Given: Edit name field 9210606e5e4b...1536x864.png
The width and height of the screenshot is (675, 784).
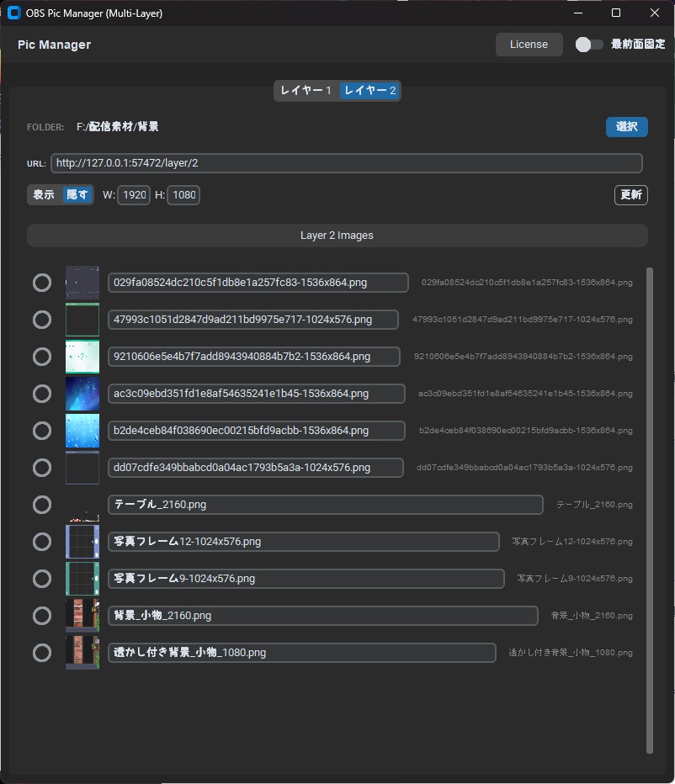Looking at the screenshot, I should pyautogui.click(x=254, y=357).
